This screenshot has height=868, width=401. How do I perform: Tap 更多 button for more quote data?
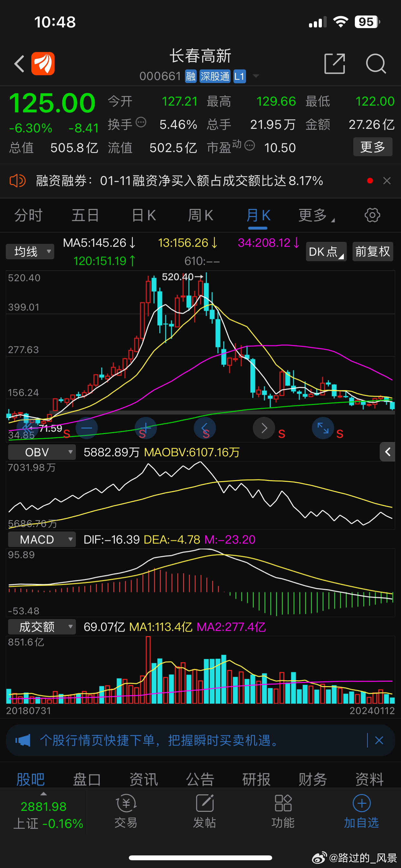tap(372, 147)
